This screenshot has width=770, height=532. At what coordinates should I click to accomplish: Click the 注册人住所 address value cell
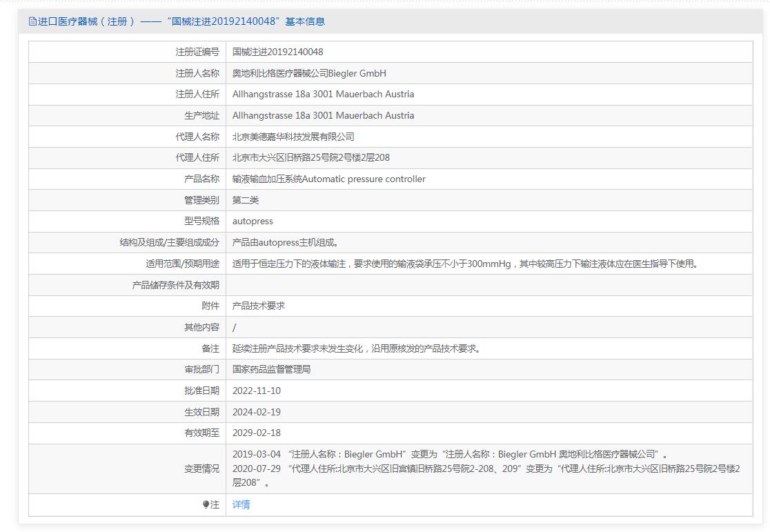[323, 95]
